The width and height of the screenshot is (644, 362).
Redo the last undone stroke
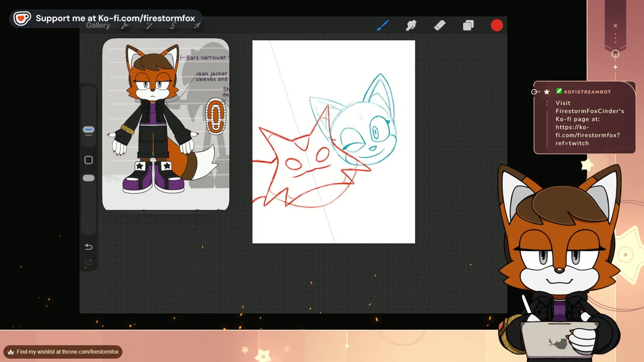pos(89,262)
